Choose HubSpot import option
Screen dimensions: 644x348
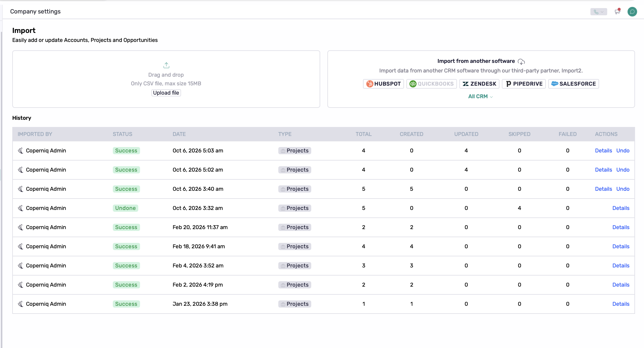(383, 84)
